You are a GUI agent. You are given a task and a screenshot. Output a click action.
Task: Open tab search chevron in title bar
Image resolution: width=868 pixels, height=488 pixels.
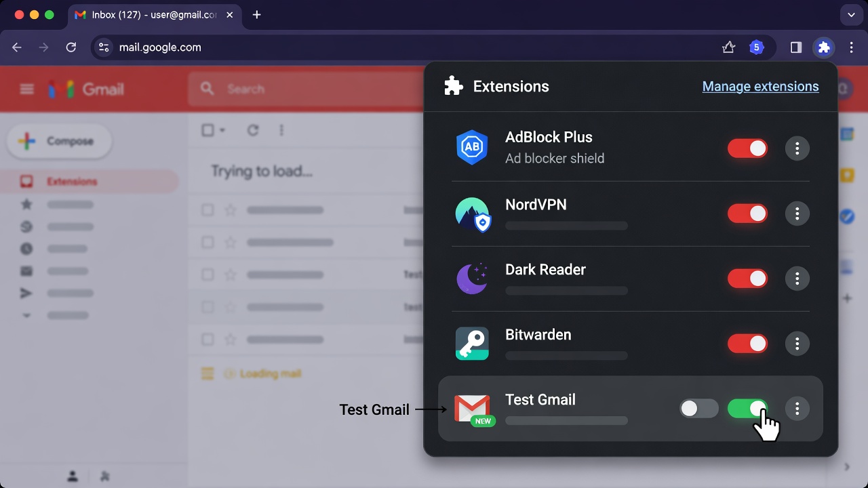coord(851,14)
